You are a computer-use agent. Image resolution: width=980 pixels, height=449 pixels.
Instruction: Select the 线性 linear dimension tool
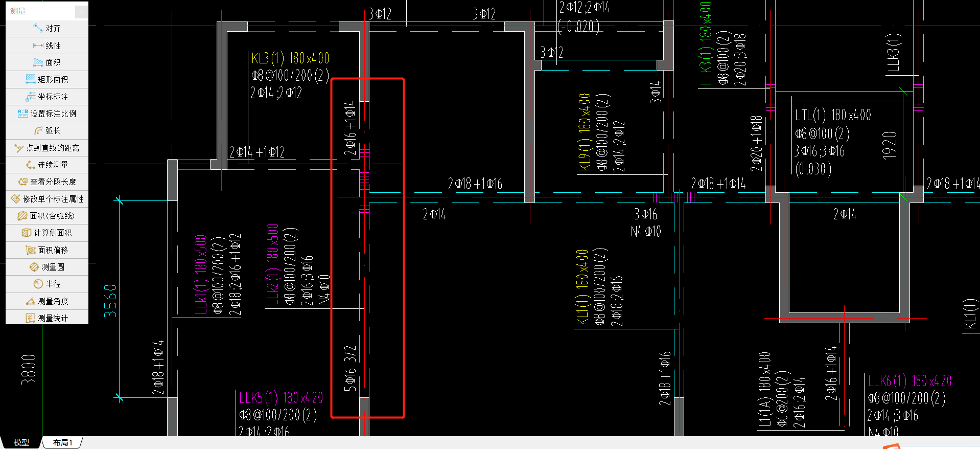pyautogui.click(x=47, y=46)
